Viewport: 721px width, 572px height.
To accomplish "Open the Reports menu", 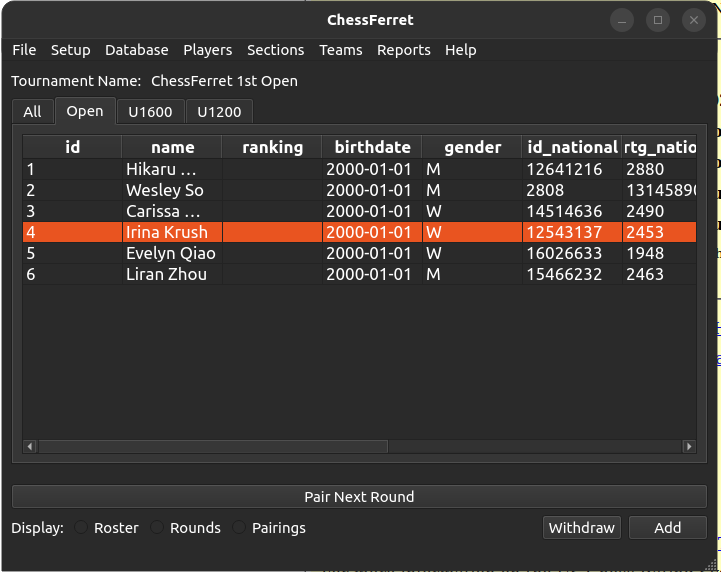I will click(404, 50).
